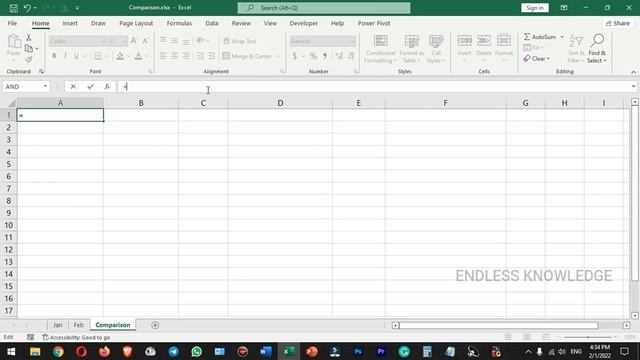Click the Clear eraser icon

(x=527, y=59)
